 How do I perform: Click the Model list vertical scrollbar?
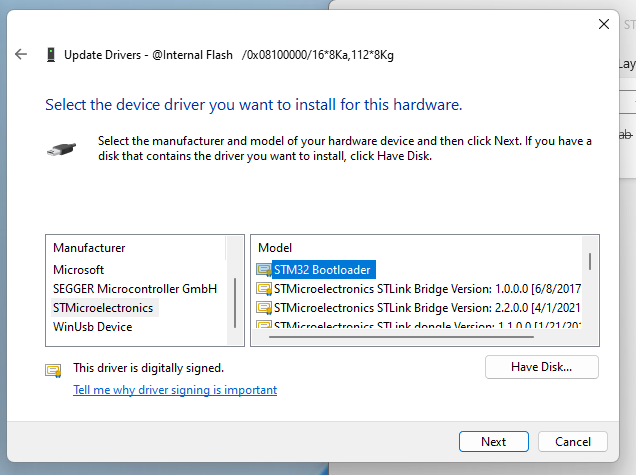click(x=590, y=262)
